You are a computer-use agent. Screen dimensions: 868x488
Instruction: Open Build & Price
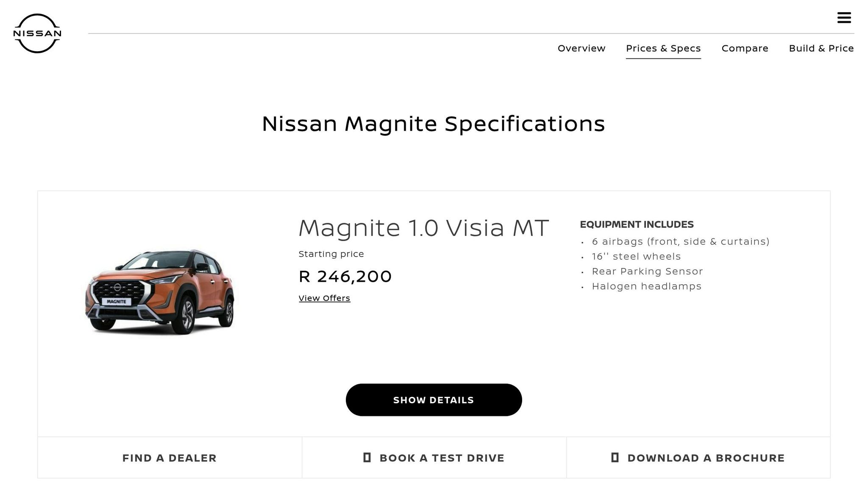[x=821, y=48]
